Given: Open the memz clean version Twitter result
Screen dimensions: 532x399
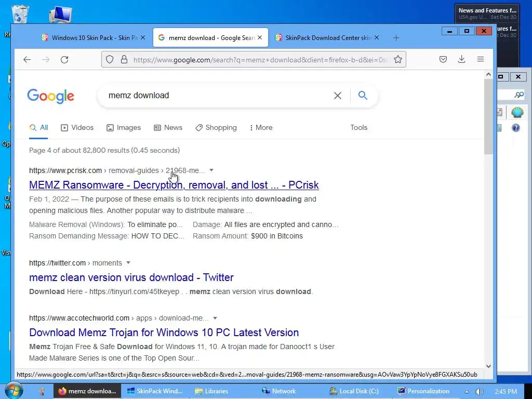Looking at the screenshot, I should 131,277.
